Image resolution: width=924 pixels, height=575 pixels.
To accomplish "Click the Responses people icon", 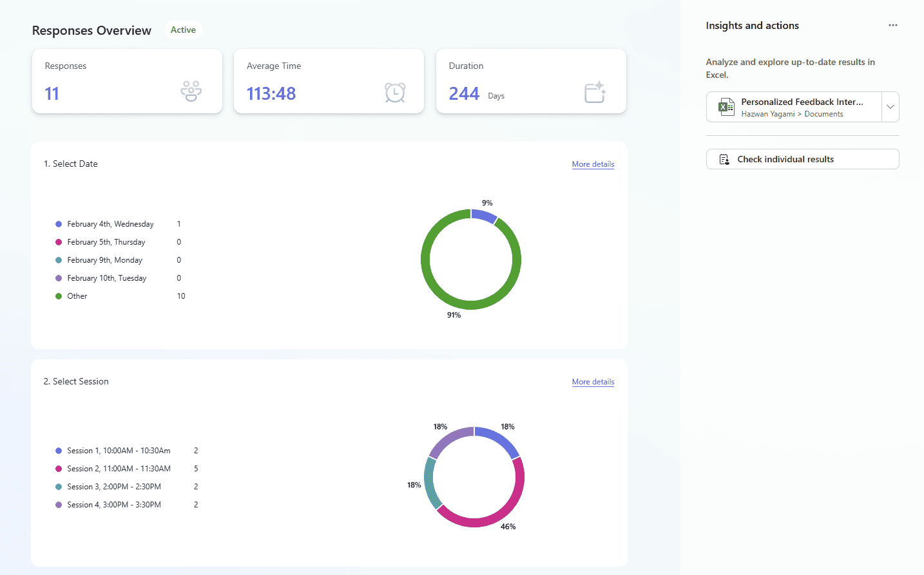I will coord(191,91).
